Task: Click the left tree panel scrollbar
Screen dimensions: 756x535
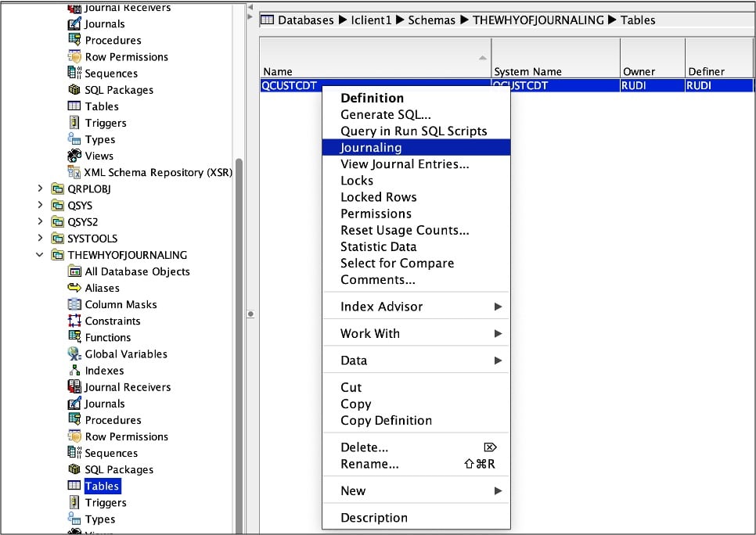Action: coord(239,313)
